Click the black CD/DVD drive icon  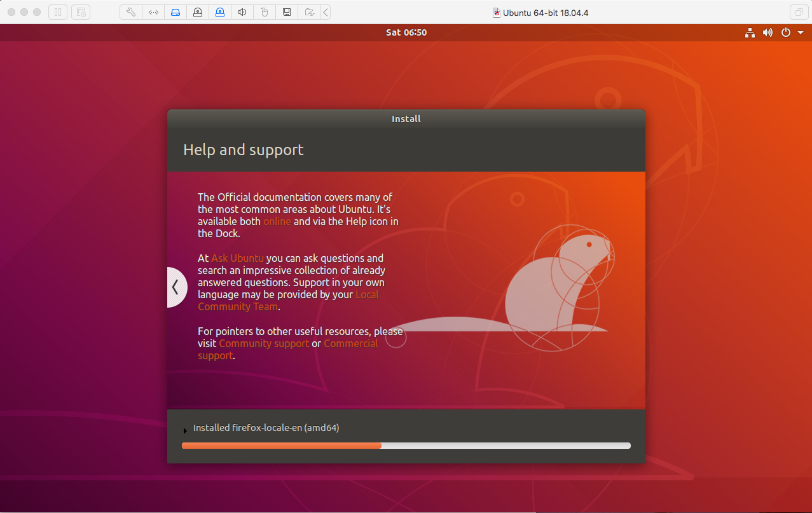tap(198, 12)
